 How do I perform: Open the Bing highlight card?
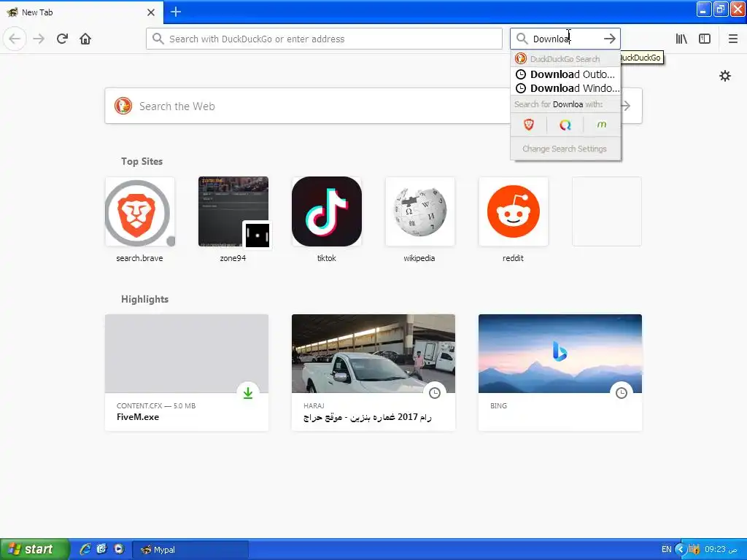coord(560,373)
